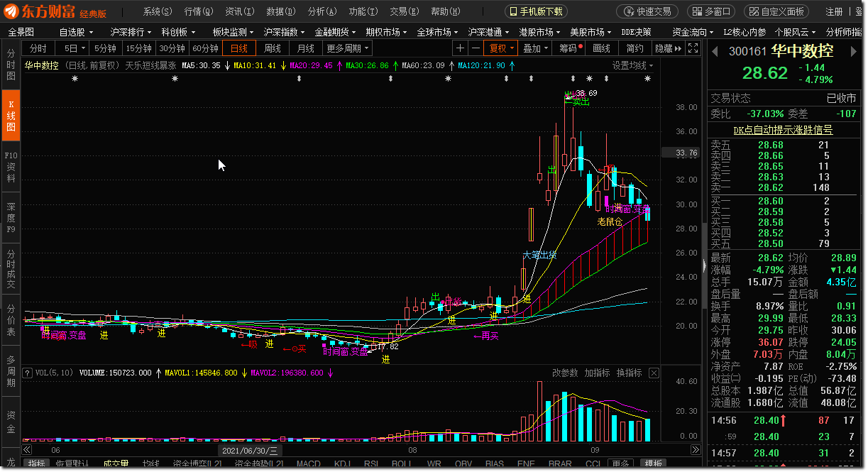Click the 5分钟 period button

click(x=106, y=48)
